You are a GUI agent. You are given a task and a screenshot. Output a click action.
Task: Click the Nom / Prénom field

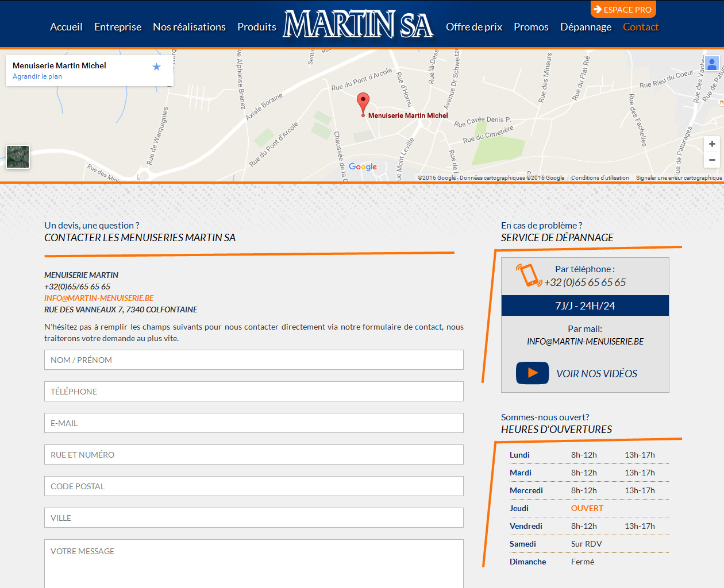[254, 360]
